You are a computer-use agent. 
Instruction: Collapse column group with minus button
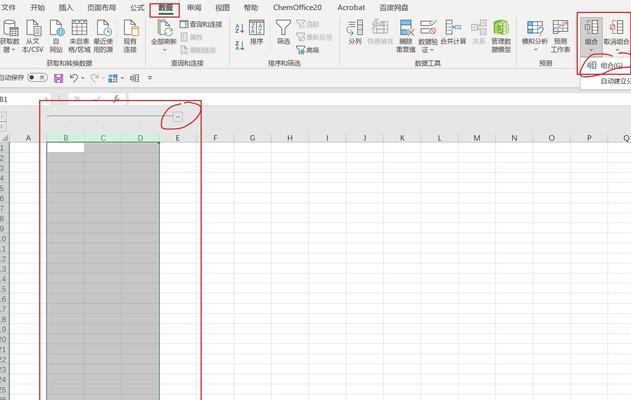[178, 117]
